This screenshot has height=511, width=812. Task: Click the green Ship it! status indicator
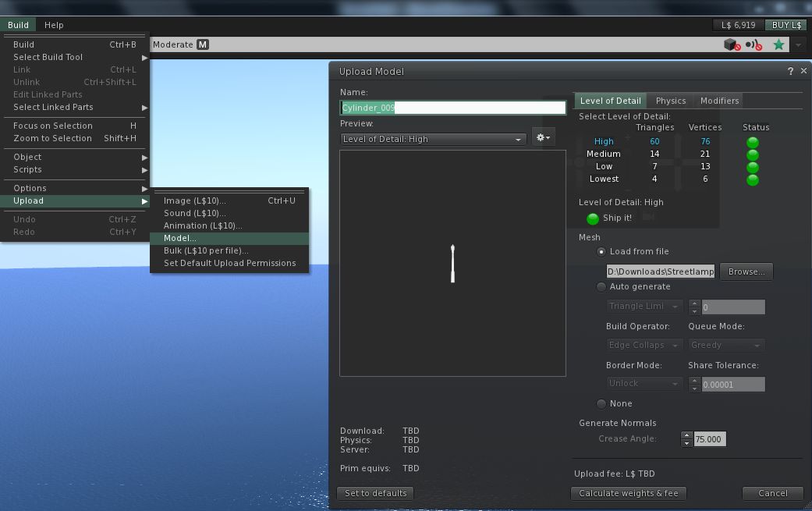(593, 218)
